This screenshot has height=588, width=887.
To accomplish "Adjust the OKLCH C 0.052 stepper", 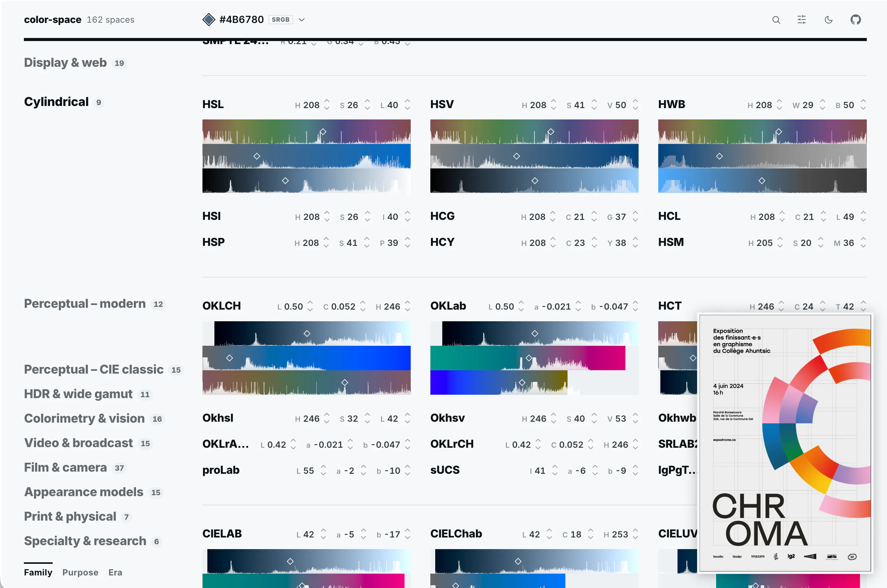I will click(x=363, y=307).
